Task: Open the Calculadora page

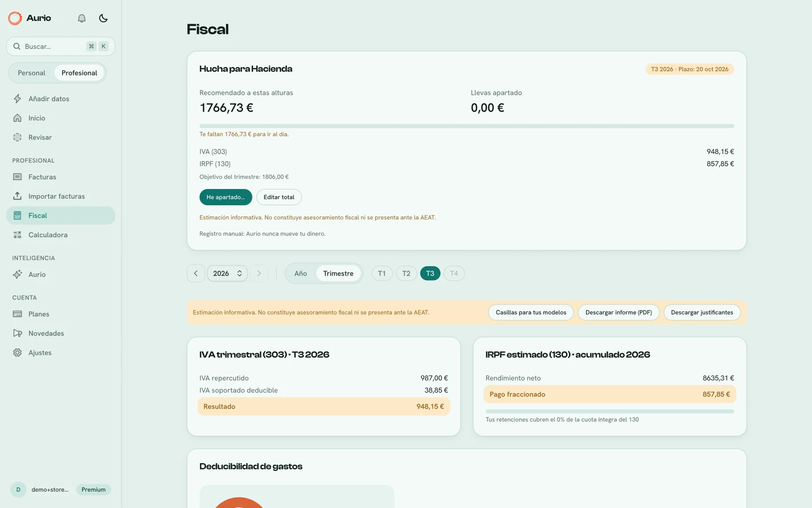Action: click(x=61, y=235)
